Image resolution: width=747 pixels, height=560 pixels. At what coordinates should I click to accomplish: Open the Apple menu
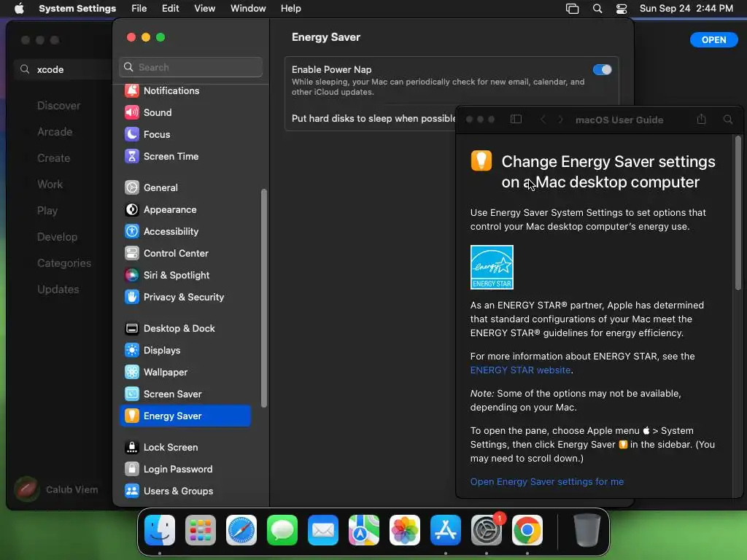tap(19, 9)
